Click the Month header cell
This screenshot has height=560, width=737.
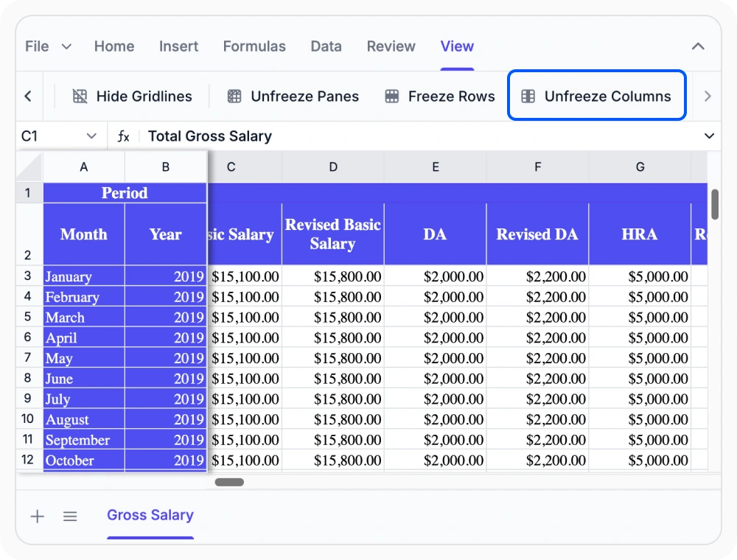(84, 234)
